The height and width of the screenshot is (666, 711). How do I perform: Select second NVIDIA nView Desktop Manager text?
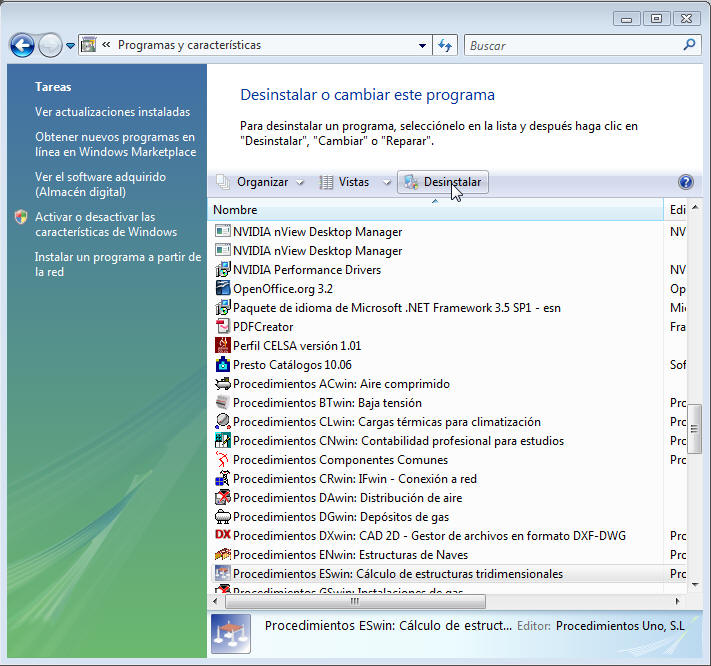coord(317,251)
